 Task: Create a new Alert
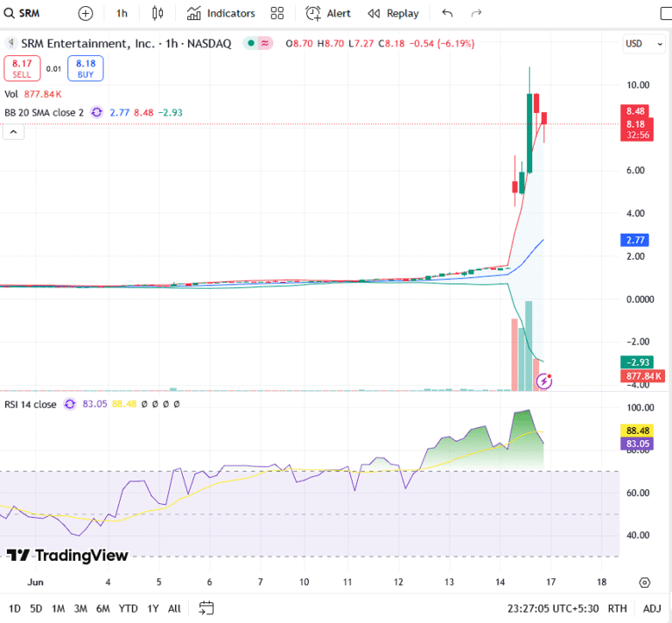point(328,14)
